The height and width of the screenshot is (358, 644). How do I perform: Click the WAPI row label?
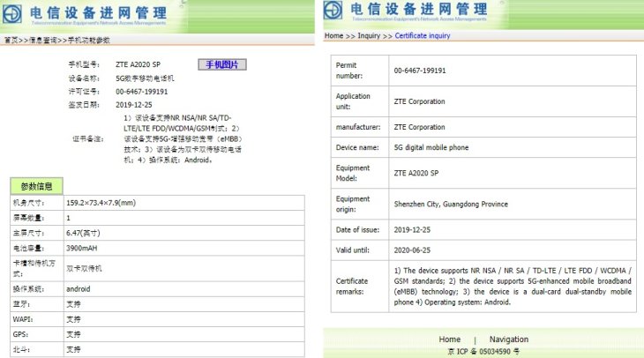point(23,319)
